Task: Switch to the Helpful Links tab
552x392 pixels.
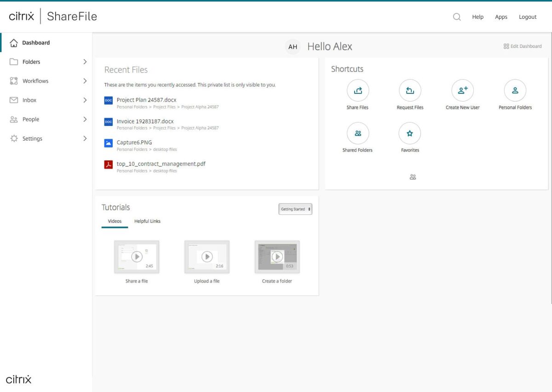Action: coord(147,221)
